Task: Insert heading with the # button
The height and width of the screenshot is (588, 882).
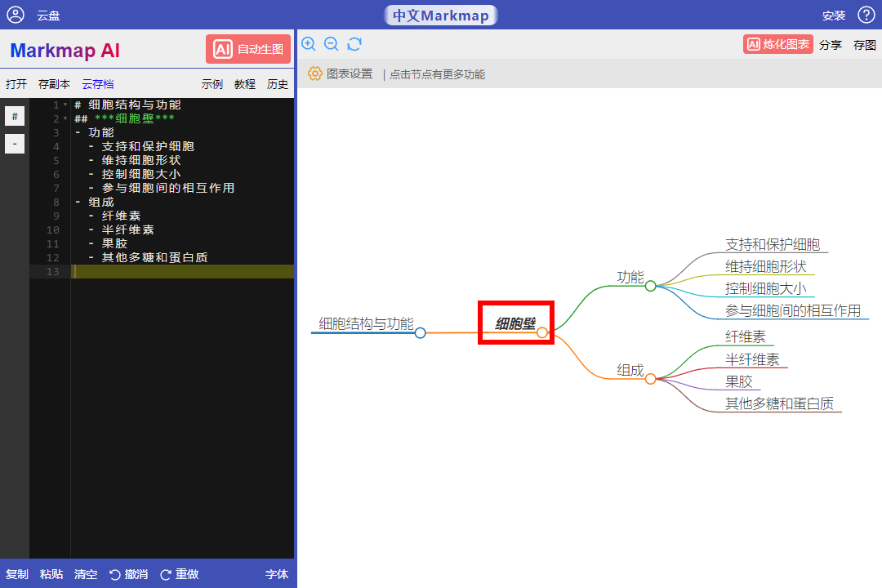Action: [x=15, y=116]
